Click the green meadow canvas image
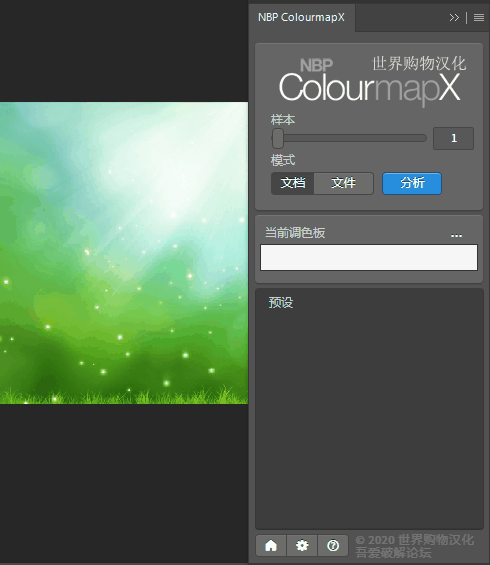 124,253
